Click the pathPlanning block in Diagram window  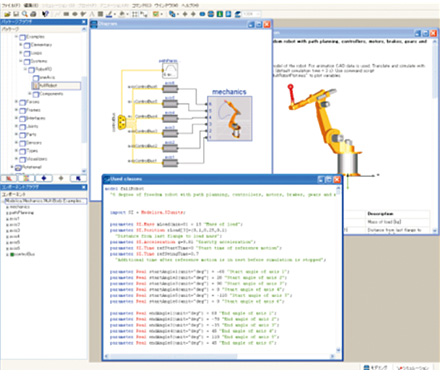tap(170, 71)
